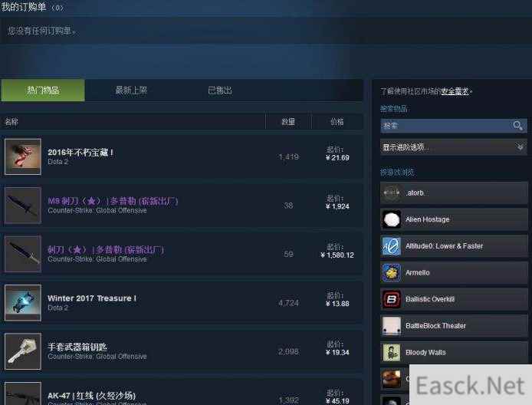Screen dimensions: 532x405
Task: Click the chevron on advanced options
Action: [x=520, y=147]
